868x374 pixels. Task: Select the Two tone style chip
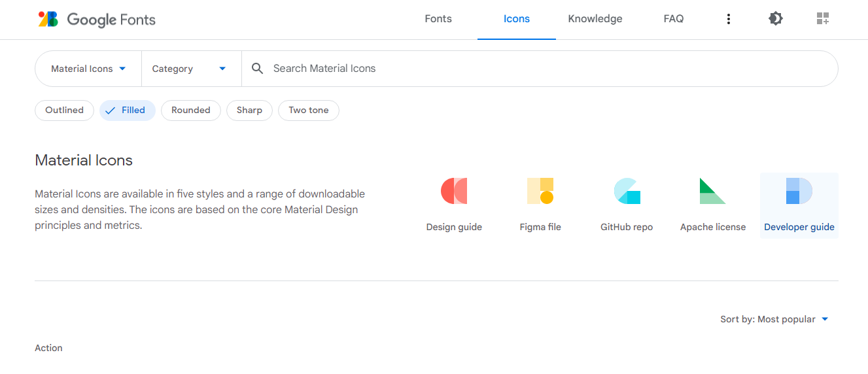309,110
